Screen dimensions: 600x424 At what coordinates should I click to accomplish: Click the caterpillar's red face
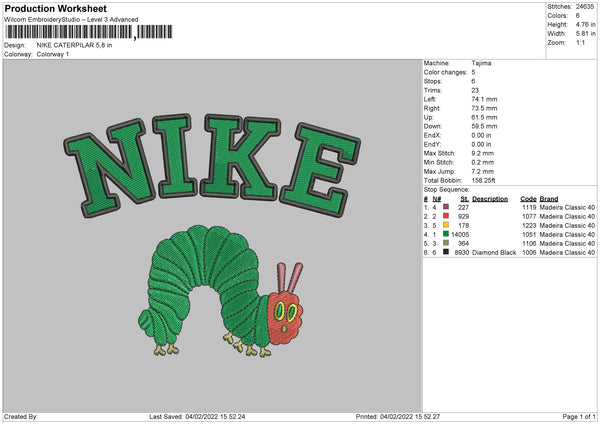285,318
